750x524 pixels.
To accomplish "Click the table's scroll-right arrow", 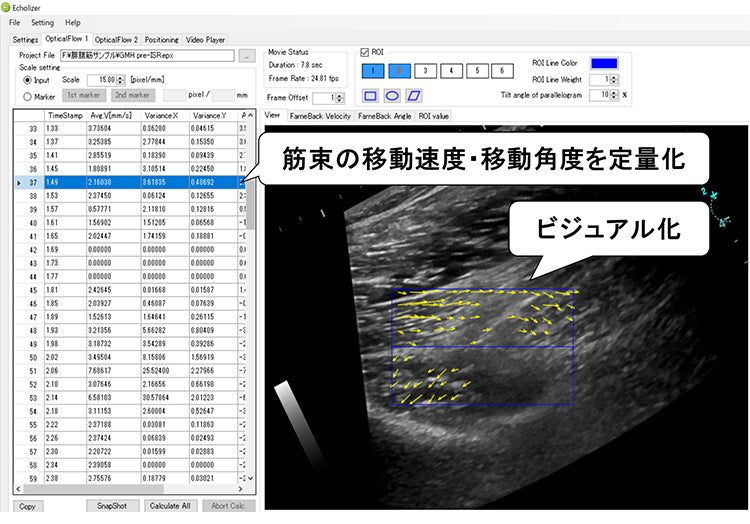I will [240, 489].
